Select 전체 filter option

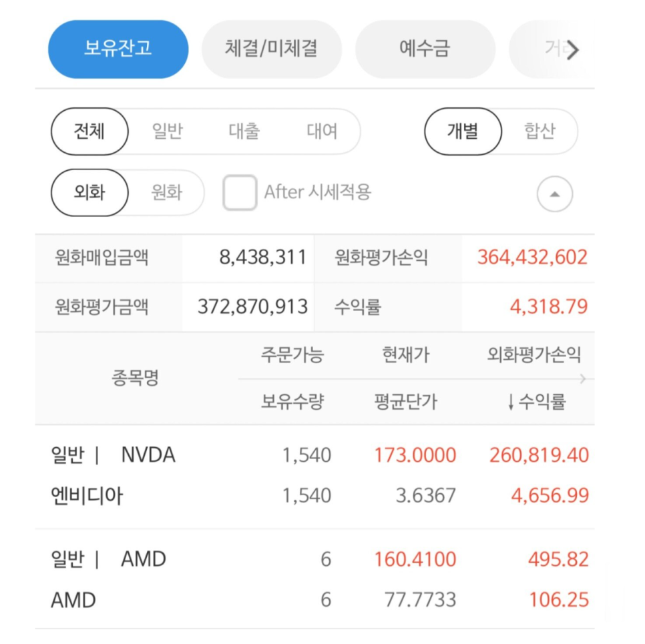(89, 131)
